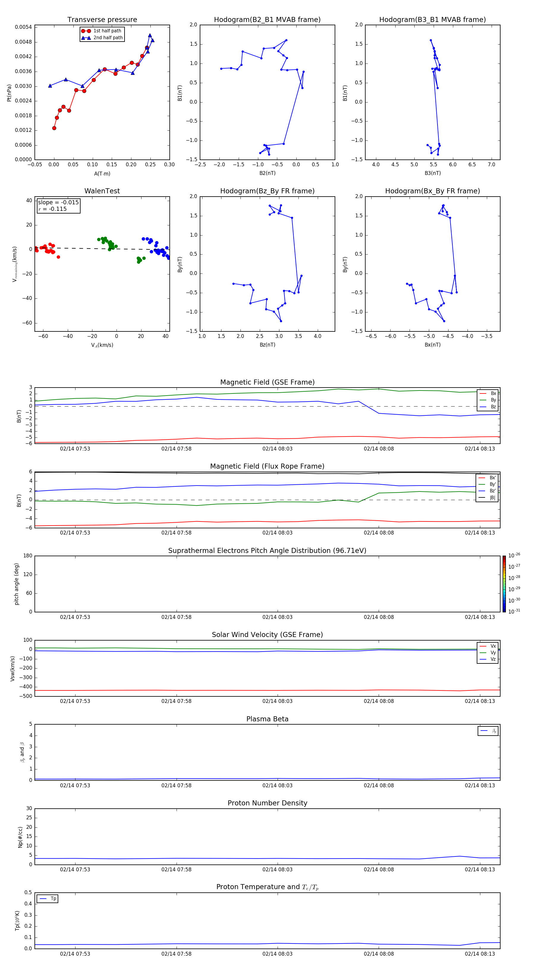Select the "Magnetic Field (GSE Frame)" title
This screenshot has width=535, height=980.
pyautogui.click(x=267, y=382)
